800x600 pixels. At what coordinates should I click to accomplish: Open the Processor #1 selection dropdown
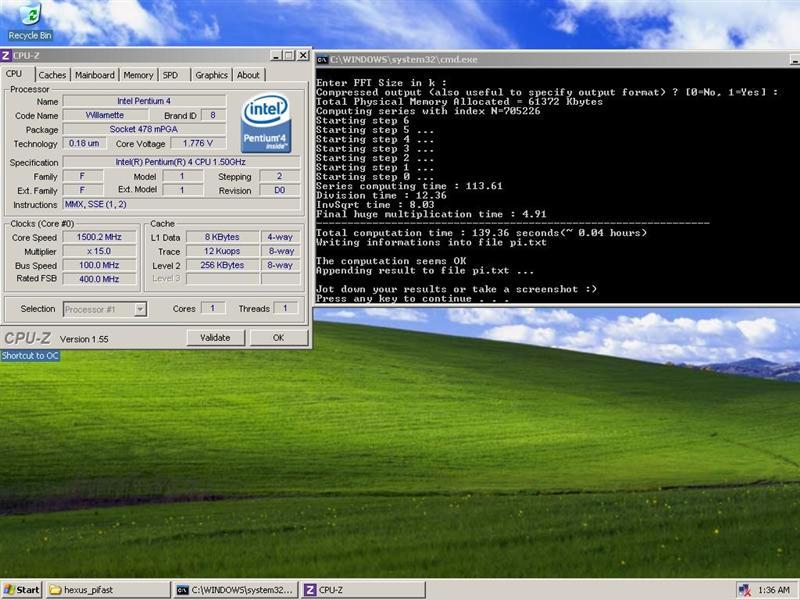(140, 309)
